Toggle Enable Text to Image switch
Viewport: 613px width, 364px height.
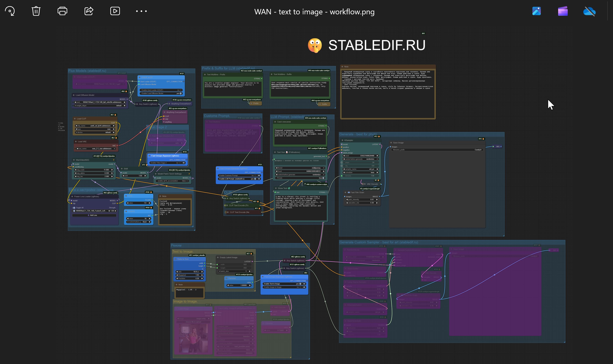pyautogui.click(x=300, y=284)
